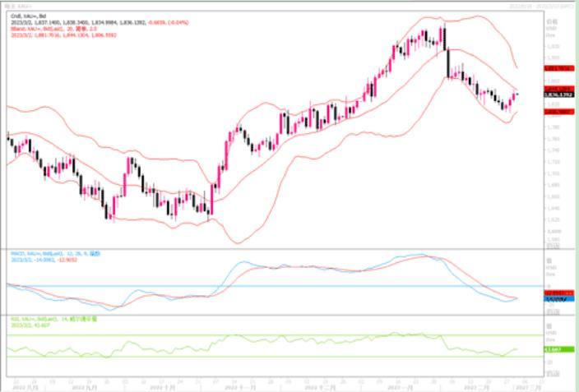Select the red BBand indicator legend

[51, 27]
